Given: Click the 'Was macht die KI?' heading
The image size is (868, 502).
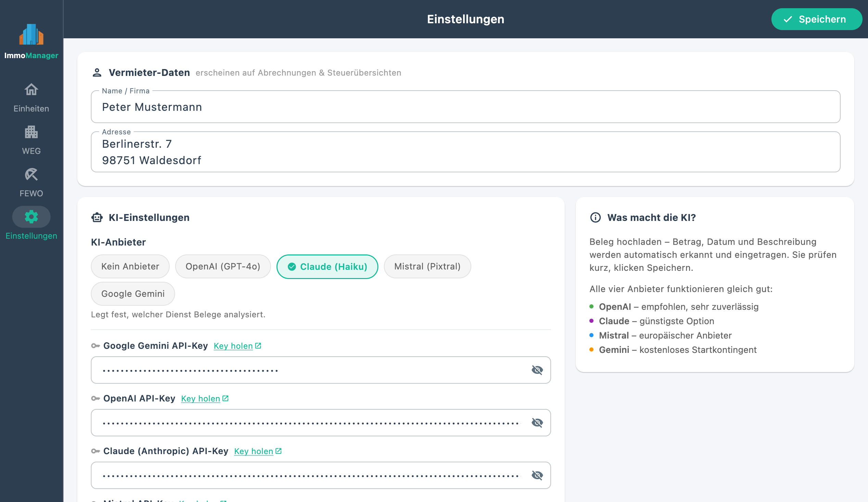Looking at the screenshot, I should click(652, 217).
